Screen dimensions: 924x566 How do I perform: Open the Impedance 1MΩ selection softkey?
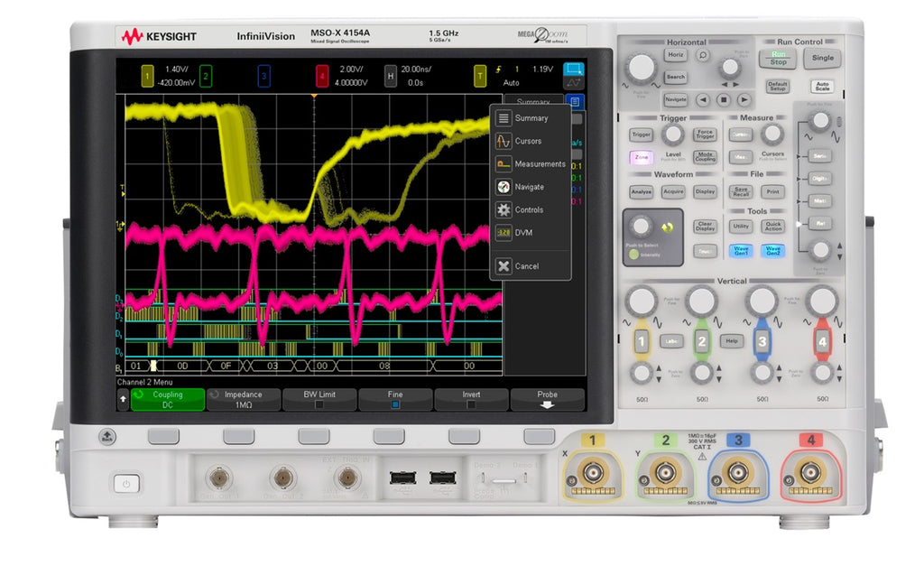pos(244,400)
